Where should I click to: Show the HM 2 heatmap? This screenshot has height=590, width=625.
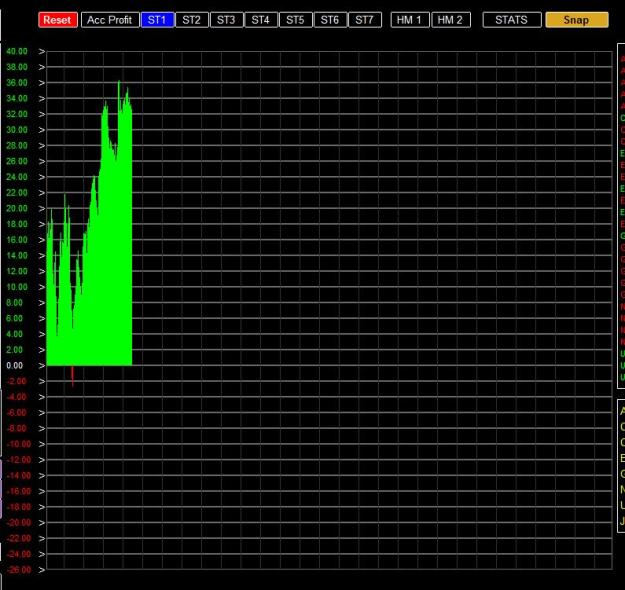[x=451, y=20]
